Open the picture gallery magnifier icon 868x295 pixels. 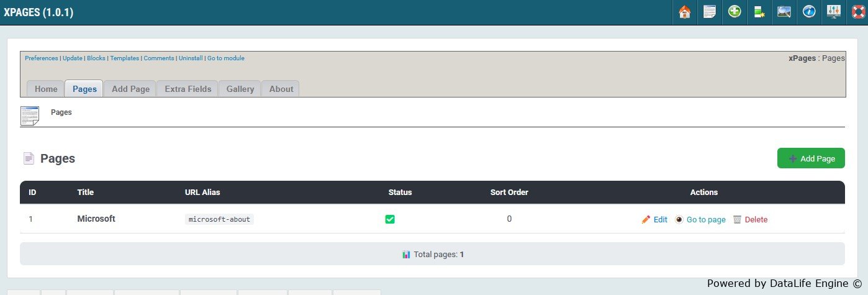tap(784, 12)
